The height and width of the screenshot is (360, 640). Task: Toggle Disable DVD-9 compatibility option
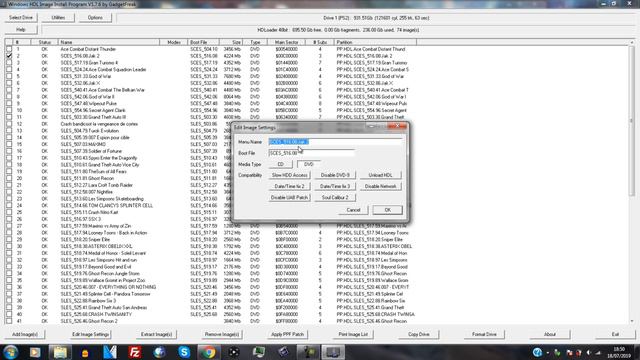tap(335, 175)
